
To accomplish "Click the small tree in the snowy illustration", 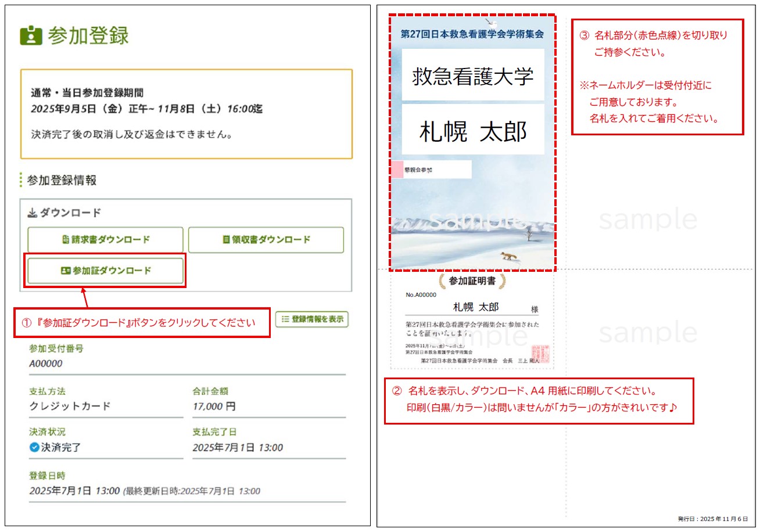I will pyautogui.click(x=528, y=233).
